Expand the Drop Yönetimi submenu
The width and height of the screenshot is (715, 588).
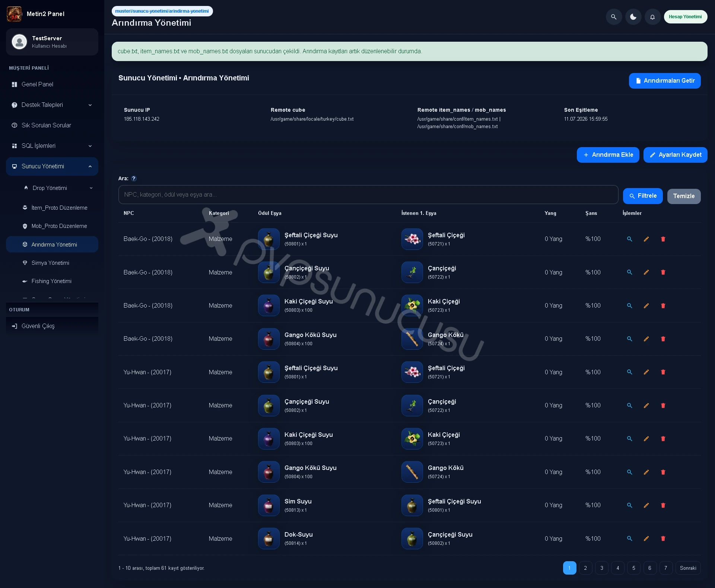58,188
